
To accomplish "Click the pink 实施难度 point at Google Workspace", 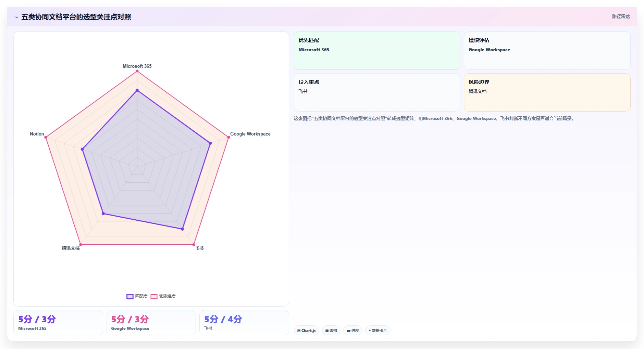I will coord(228,137).
